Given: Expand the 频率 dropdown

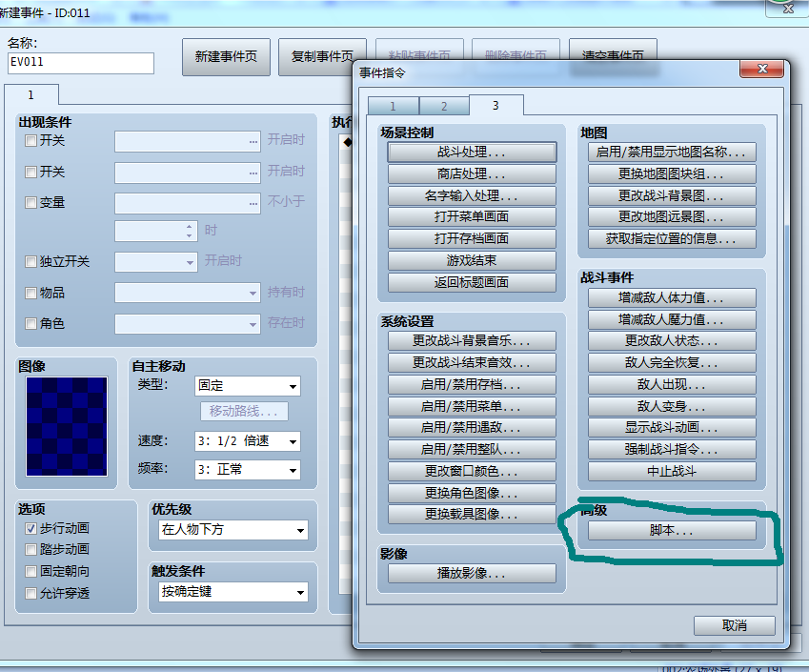Looking at the screenshot, I should click(248, 470).
